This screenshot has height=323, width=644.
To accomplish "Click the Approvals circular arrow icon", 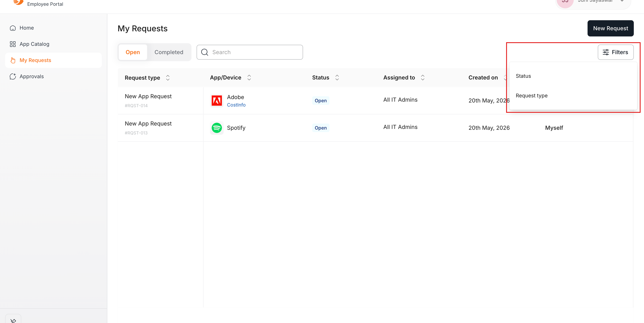I will coord(13,77).
